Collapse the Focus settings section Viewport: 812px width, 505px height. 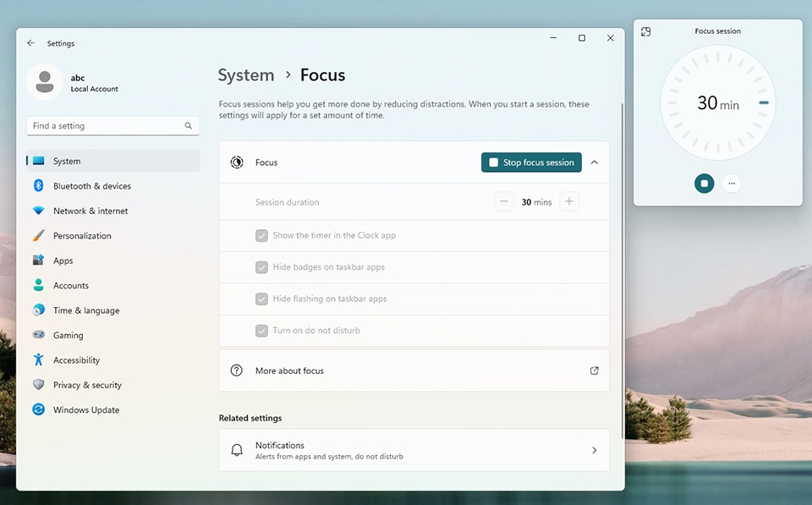click(x=595, y=162)
